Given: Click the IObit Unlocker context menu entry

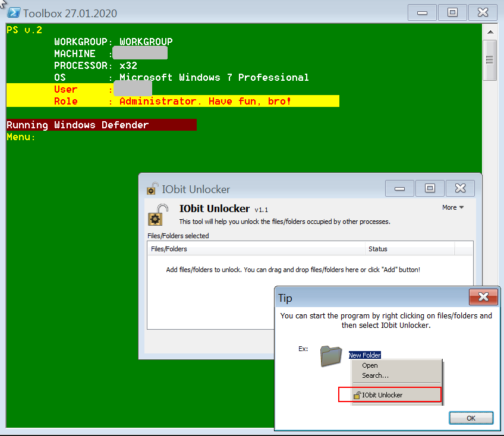Looking at the screenshot, I should tap(389, 395).
